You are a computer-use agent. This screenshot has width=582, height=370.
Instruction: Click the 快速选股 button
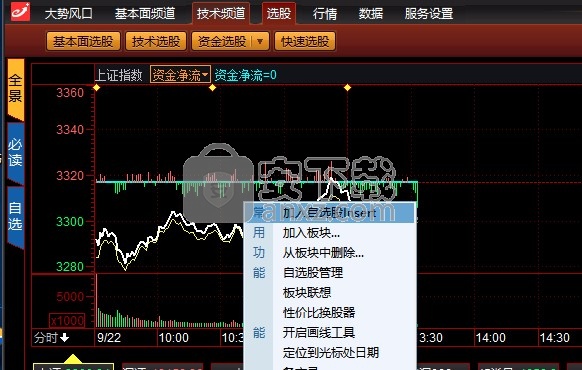point(305,41)
